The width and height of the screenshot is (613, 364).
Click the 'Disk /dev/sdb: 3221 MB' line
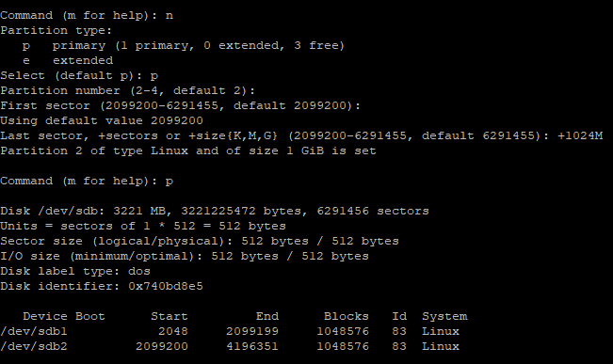pyautogui.click(x=215, y=212)
